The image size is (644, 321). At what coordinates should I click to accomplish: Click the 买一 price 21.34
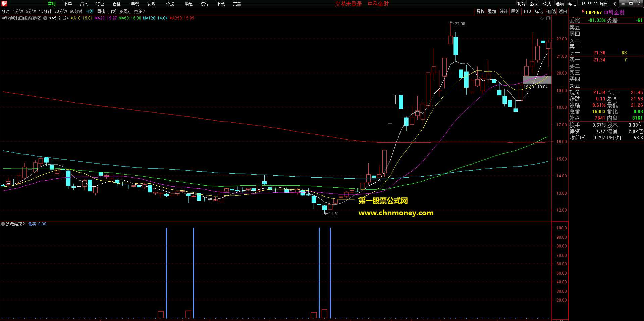point(599,60)
